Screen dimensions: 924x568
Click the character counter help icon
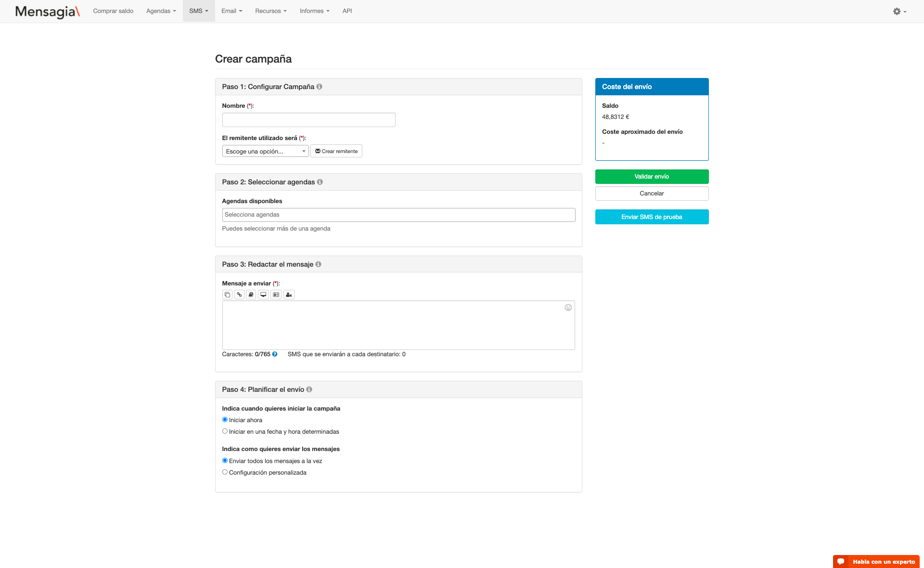(274, 354)
